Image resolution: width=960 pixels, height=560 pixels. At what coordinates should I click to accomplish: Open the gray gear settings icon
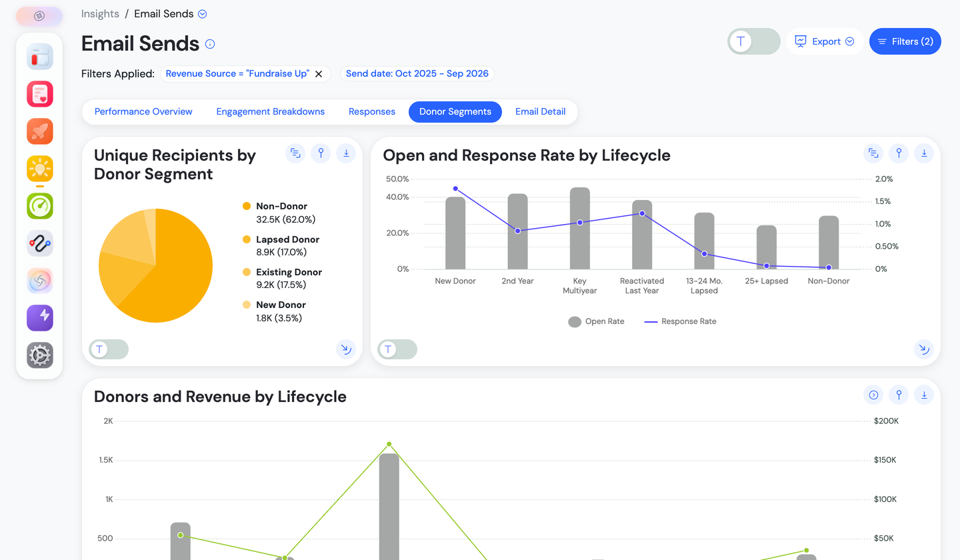pos(39,355)
